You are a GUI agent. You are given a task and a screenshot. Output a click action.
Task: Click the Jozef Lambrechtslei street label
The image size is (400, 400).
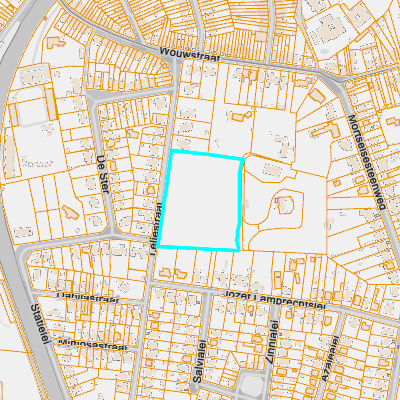click(275, 301)
